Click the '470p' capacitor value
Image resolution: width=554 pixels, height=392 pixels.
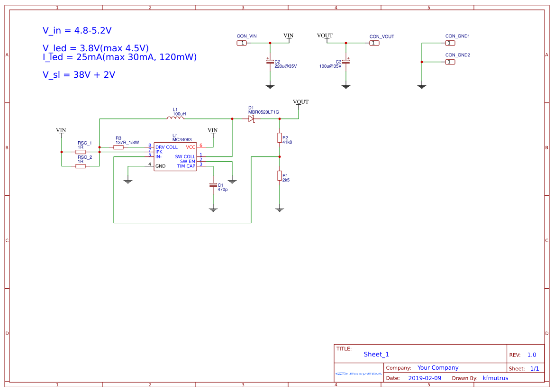223,190
